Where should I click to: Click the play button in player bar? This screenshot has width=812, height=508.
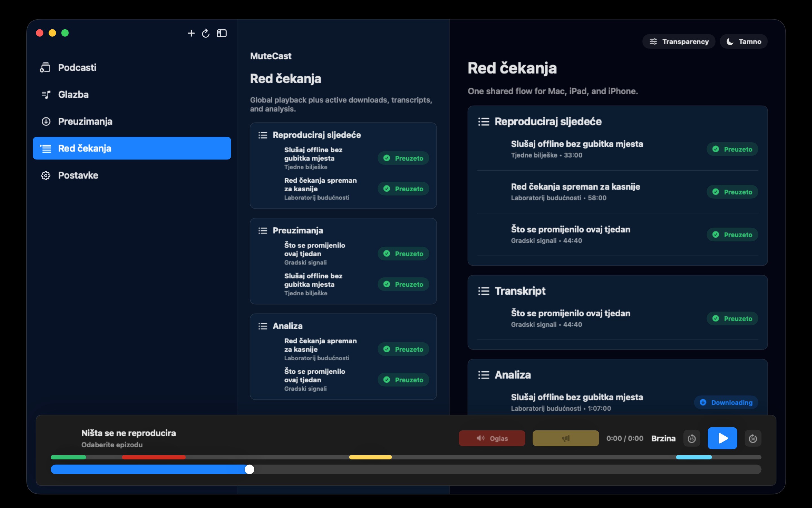point(722,438)
